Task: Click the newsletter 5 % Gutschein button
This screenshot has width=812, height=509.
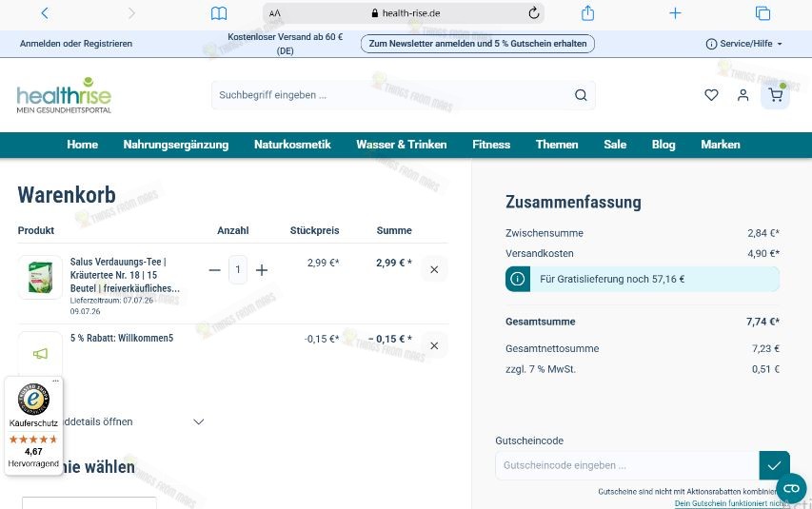Action: coord(478,44)
